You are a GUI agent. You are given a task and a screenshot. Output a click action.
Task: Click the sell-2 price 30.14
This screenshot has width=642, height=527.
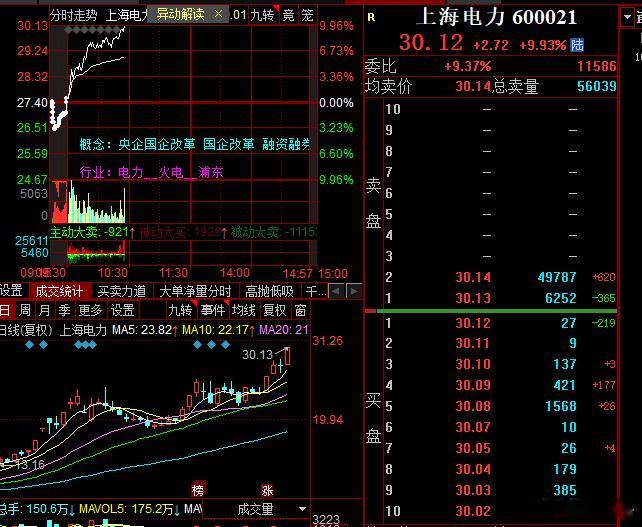pos(473,277)
